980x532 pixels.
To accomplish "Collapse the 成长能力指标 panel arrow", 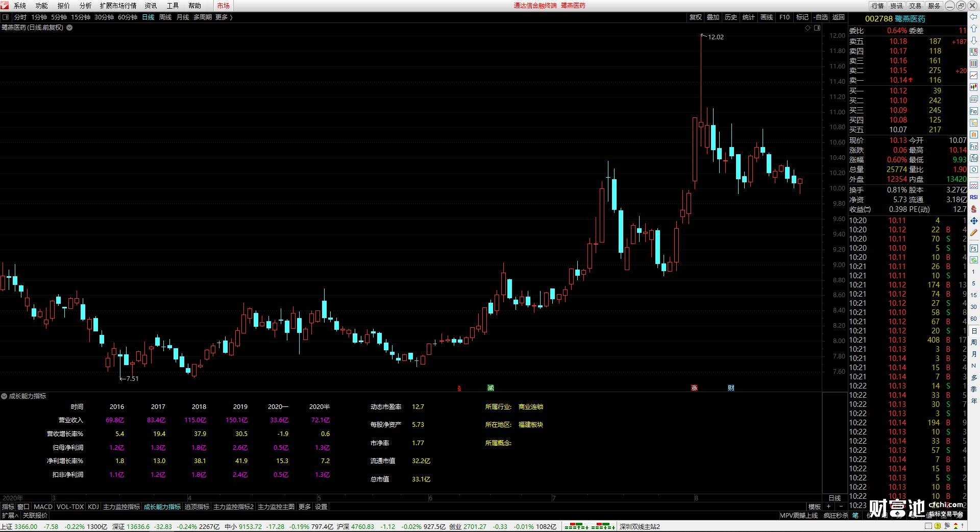I will (4, 396).
